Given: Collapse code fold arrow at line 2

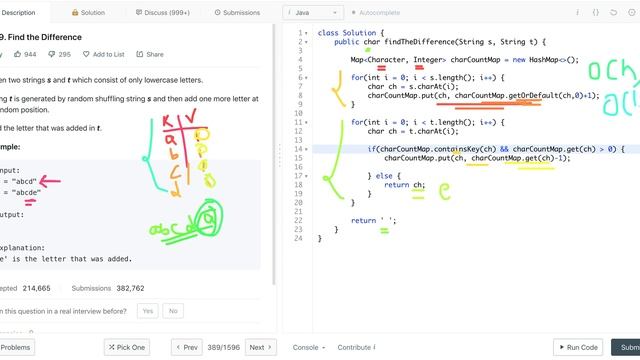Looking at the screenshot, I should pyautogui.click(x=306, y=42).
